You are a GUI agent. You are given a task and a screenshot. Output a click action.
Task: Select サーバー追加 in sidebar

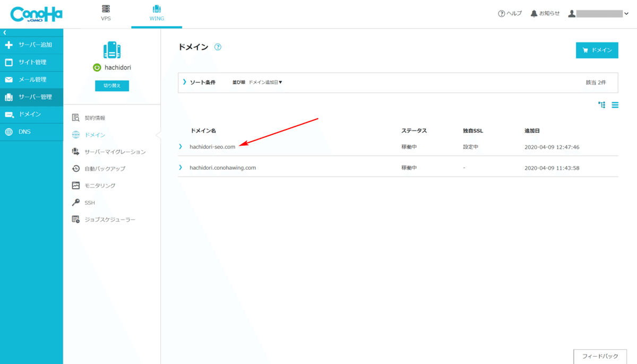(31, 45)
